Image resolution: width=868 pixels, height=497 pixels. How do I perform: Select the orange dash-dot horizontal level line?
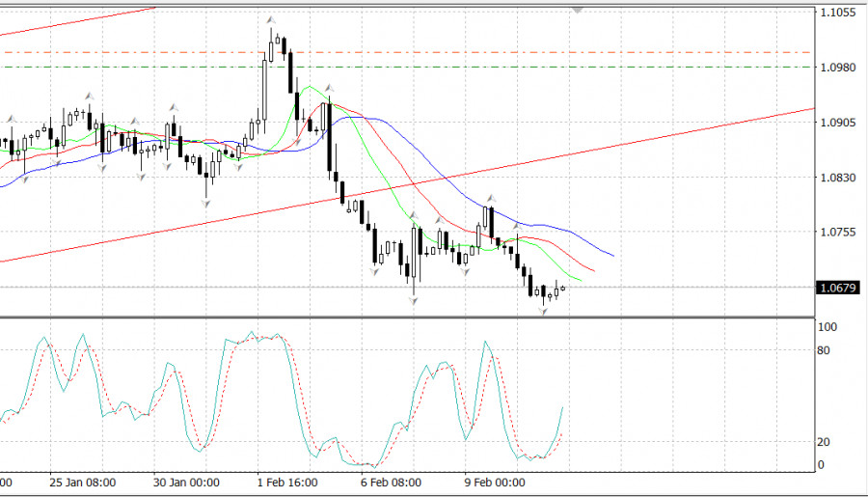[x=407, y=53]
